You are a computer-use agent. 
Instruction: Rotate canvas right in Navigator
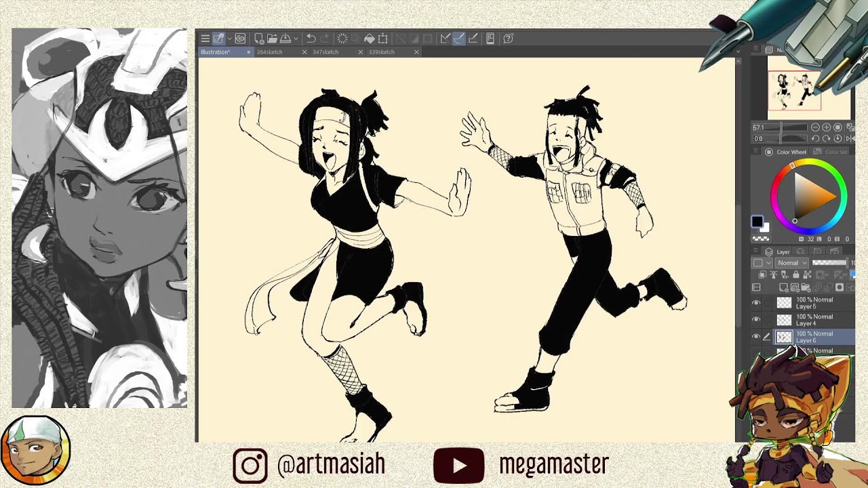826,138
